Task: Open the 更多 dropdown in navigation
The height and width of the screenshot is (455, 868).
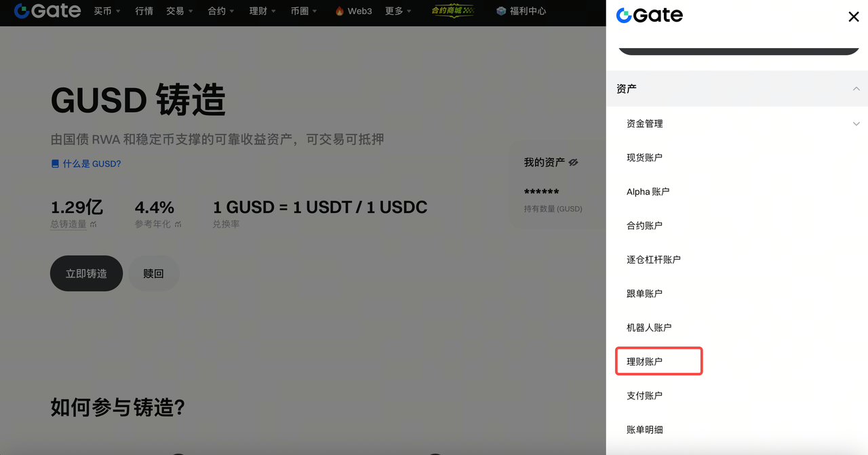Action: click(x=398, y=11)
